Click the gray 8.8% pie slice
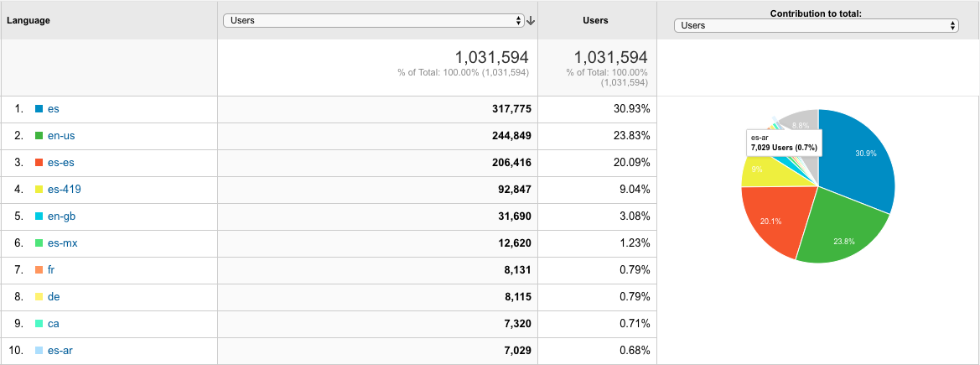 pos(801,123)
